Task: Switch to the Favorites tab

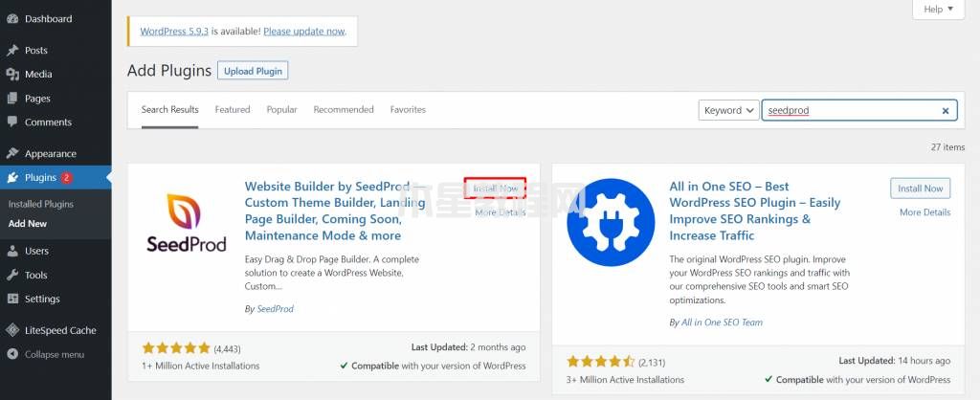Action: (x=408, y=109)
